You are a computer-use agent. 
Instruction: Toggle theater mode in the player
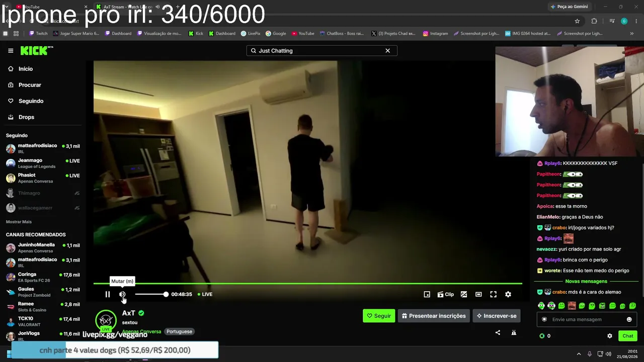[x=478, y=294]
